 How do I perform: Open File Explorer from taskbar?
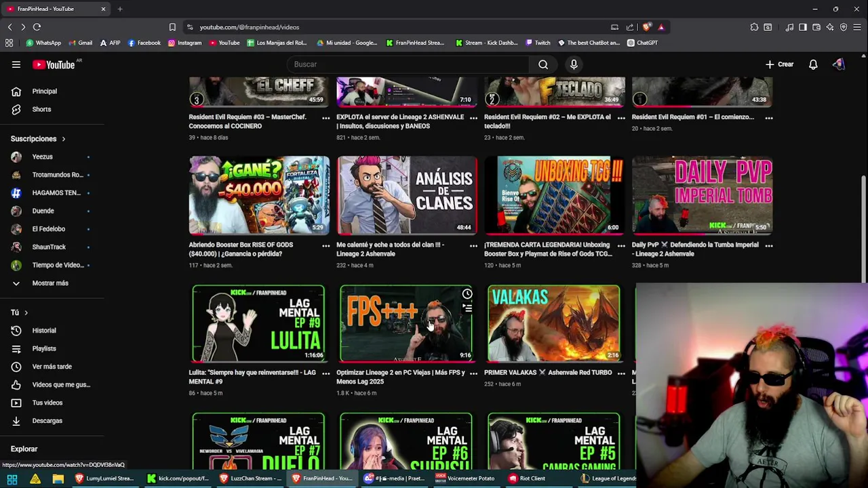(x=58, y=479)
